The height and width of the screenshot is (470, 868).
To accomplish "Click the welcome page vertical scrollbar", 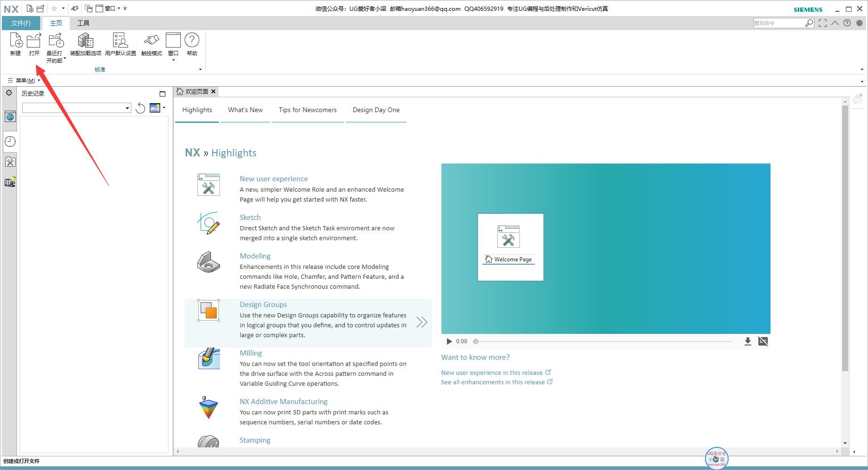I will (845, 238).
